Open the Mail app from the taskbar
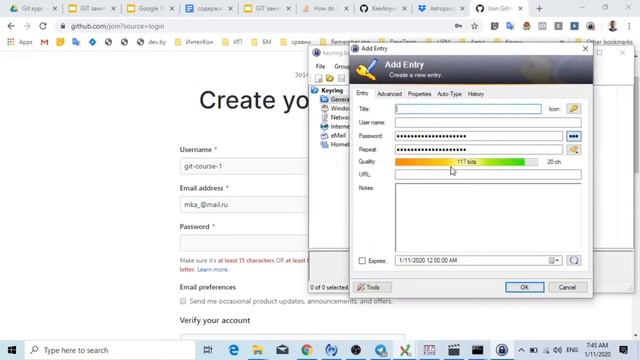 [x=282, y=350]
